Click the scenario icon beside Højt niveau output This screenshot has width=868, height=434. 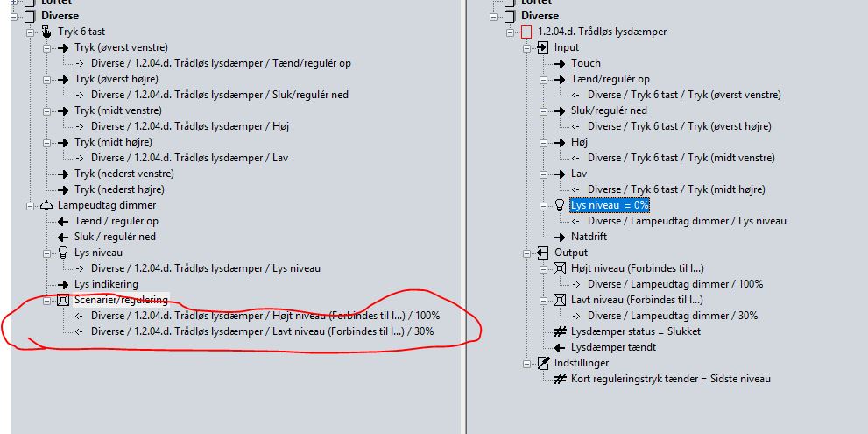(x=559, y=268)
